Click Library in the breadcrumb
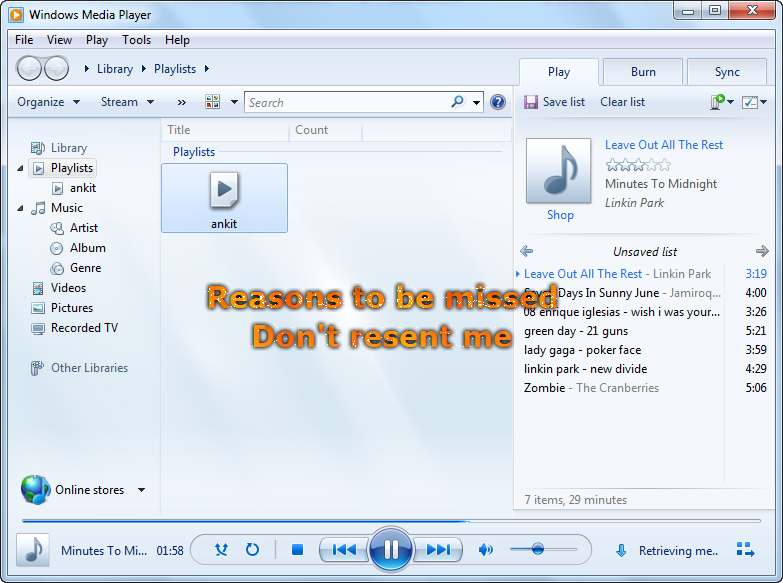The image size is (783, 583). (115, 69)
